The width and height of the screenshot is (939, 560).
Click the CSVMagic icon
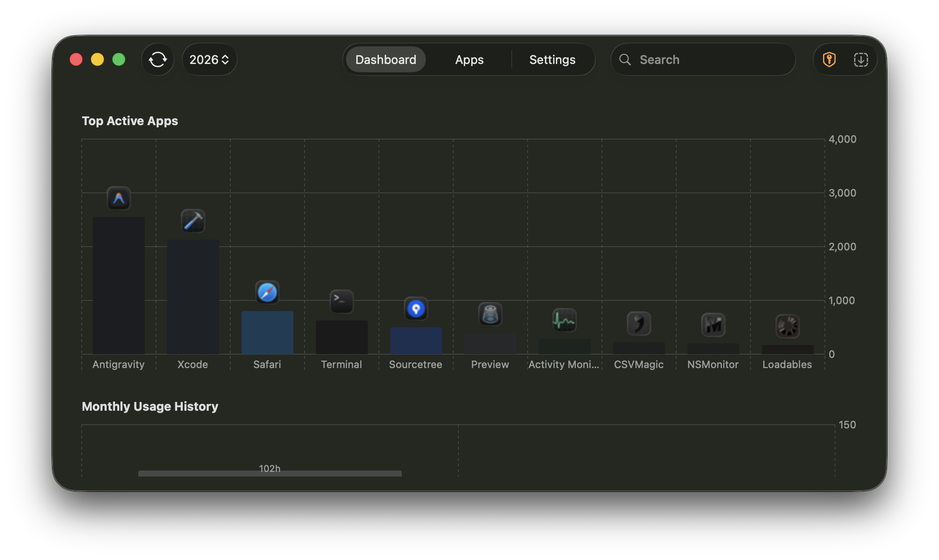(x=639, y=324)
